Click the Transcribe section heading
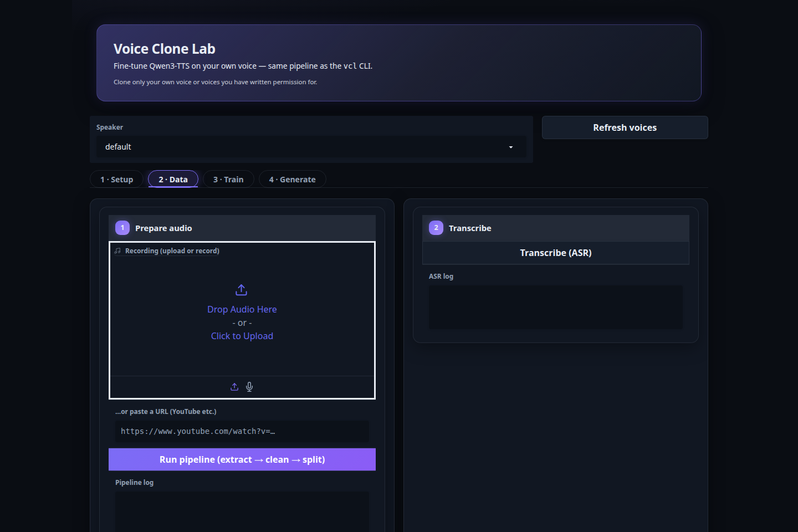 tap(470, 228)
